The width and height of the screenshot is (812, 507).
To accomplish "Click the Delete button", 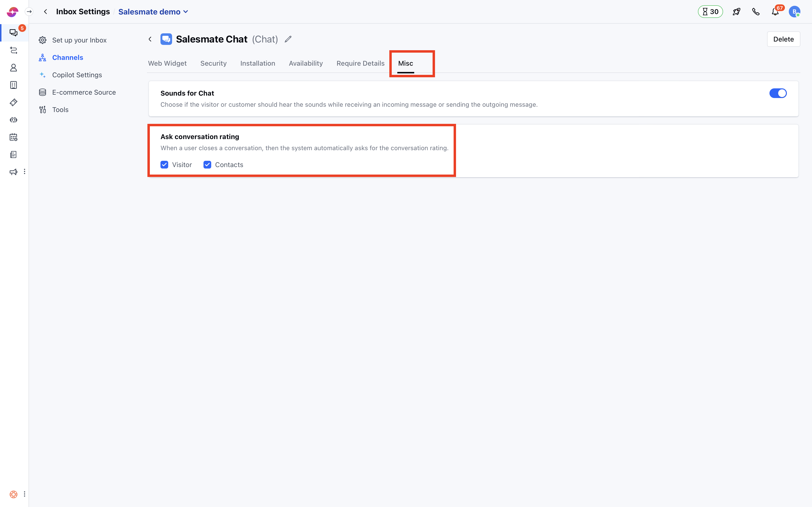I will coord(783,39).
